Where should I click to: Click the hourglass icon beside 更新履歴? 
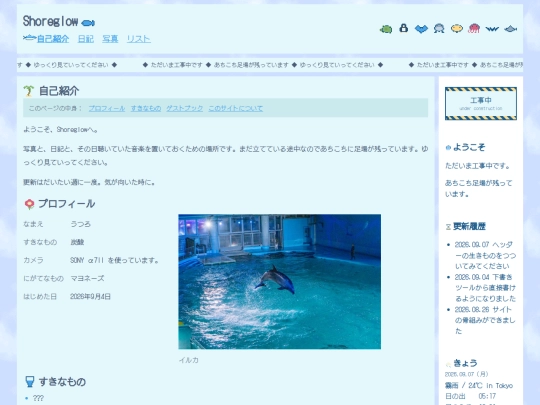coord(448,227)
